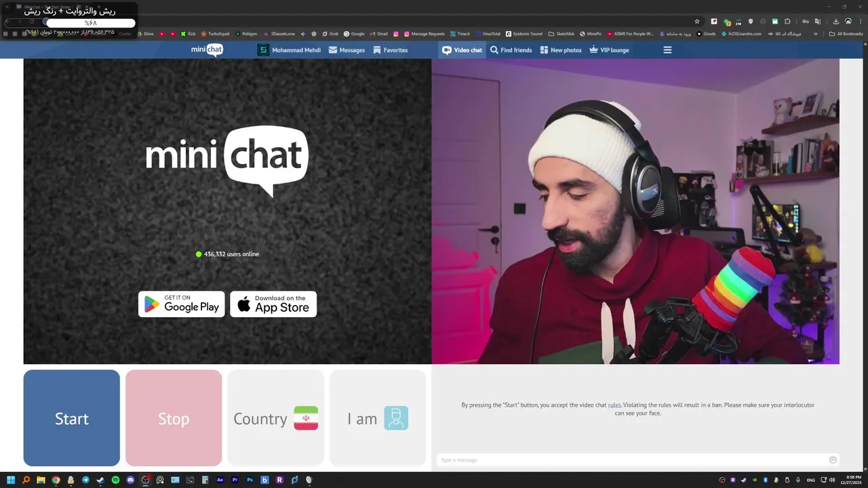Go to Favorites
Screen dimensions: 868x488
[x=391, y=50]
